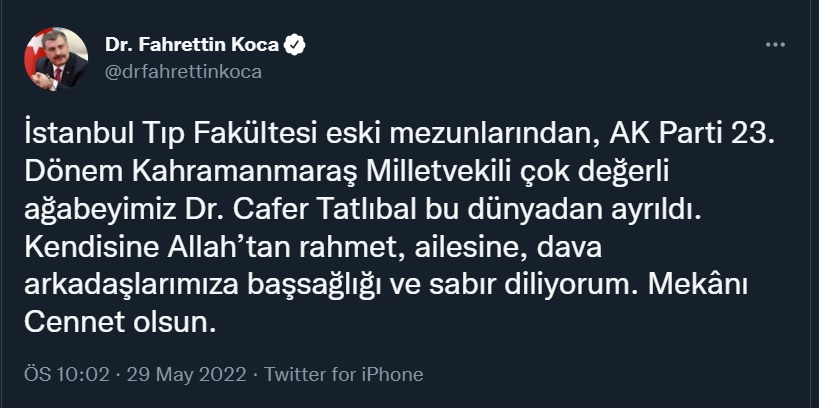Screen dimensions: 819x412
Task: Click the blue verified badge icon
Action: [296, 45]
